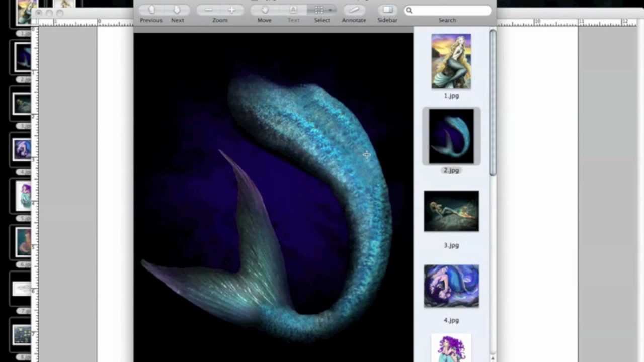The image size is (644, 362).
Task: Activate the Move tool
Action: [264, 10]
